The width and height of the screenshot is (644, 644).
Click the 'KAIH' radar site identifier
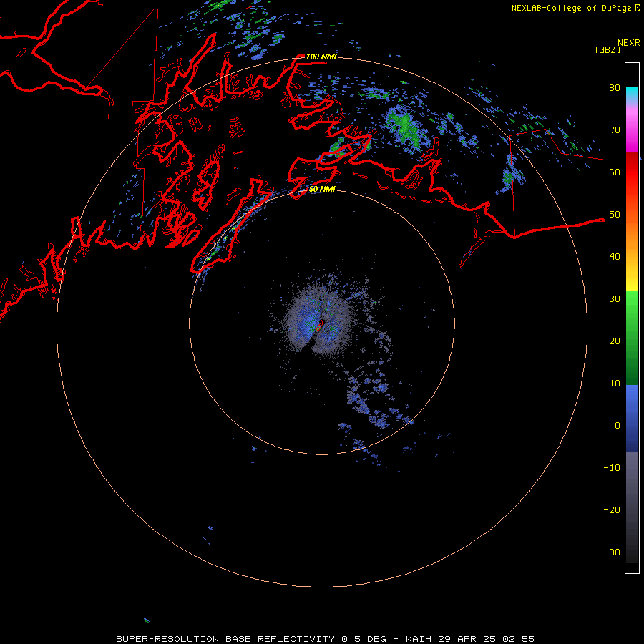click(x=418, y=639)
